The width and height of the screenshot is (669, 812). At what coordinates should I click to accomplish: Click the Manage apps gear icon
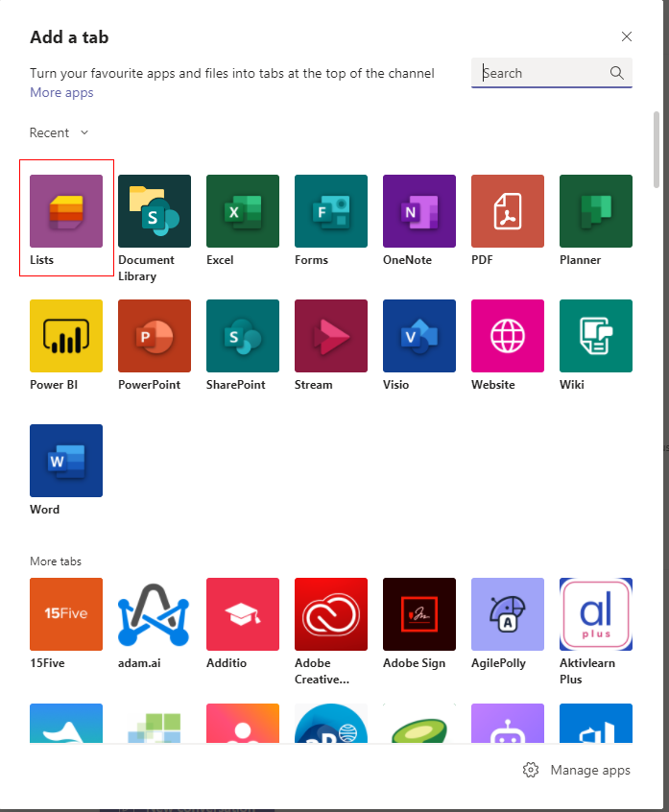pos(531,770)
